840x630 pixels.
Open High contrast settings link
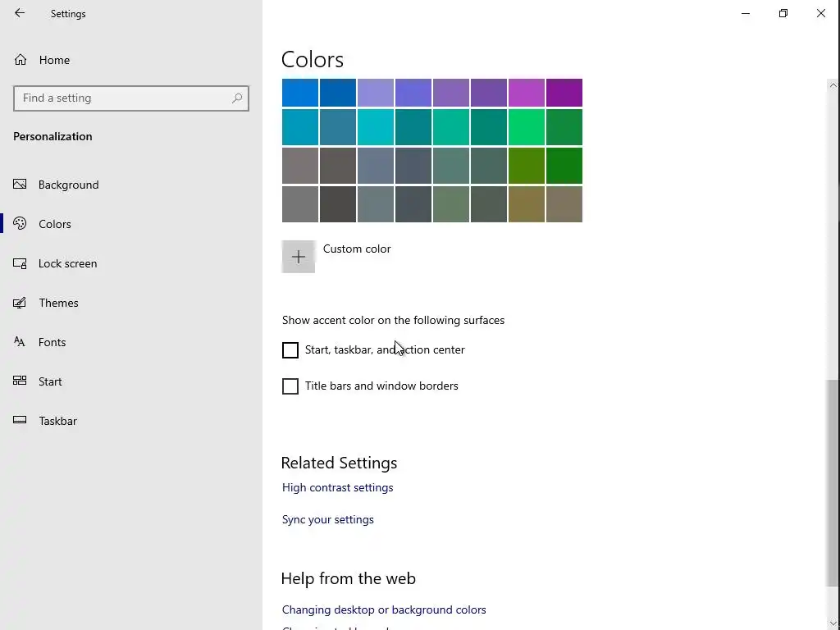click(337, 487)
